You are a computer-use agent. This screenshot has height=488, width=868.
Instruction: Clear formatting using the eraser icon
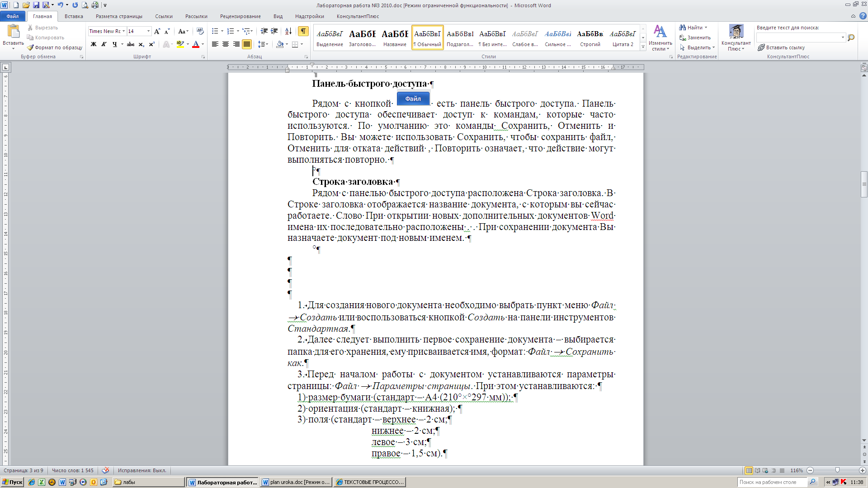tap(200, 31)
